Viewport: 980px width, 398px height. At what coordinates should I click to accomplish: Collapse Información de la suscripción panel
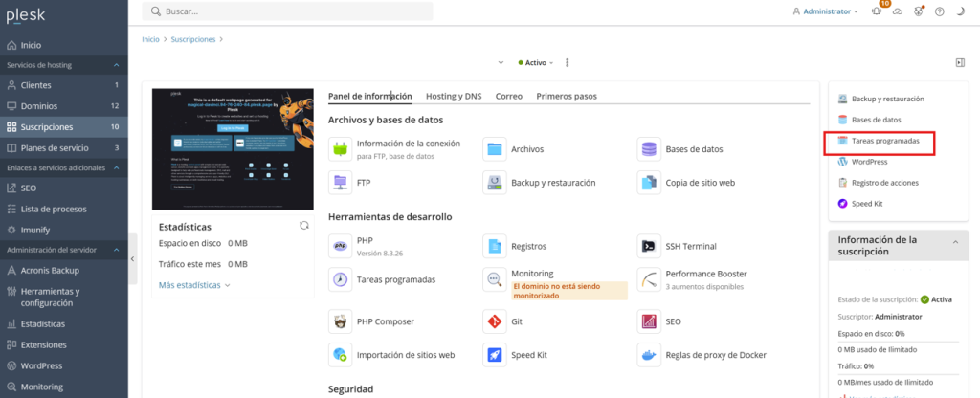pos(953,245)
